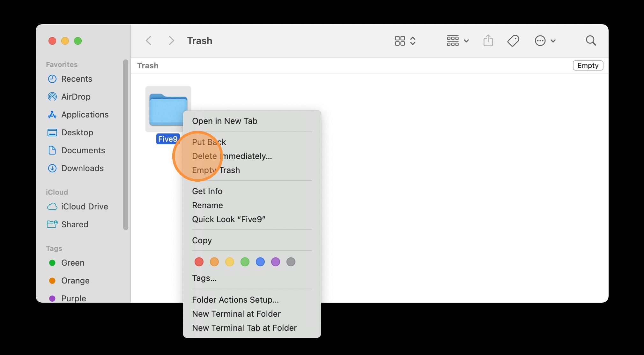Choose Put Back from context menu
Screen dimensions: 644x355
pos(252,142)
